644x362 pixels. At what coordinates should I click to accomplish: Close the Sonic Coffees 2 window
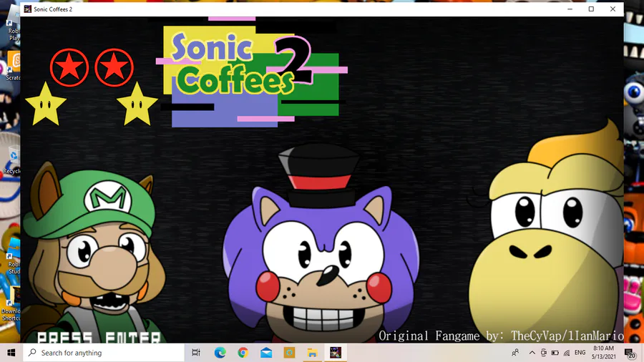tap(613, 9)
